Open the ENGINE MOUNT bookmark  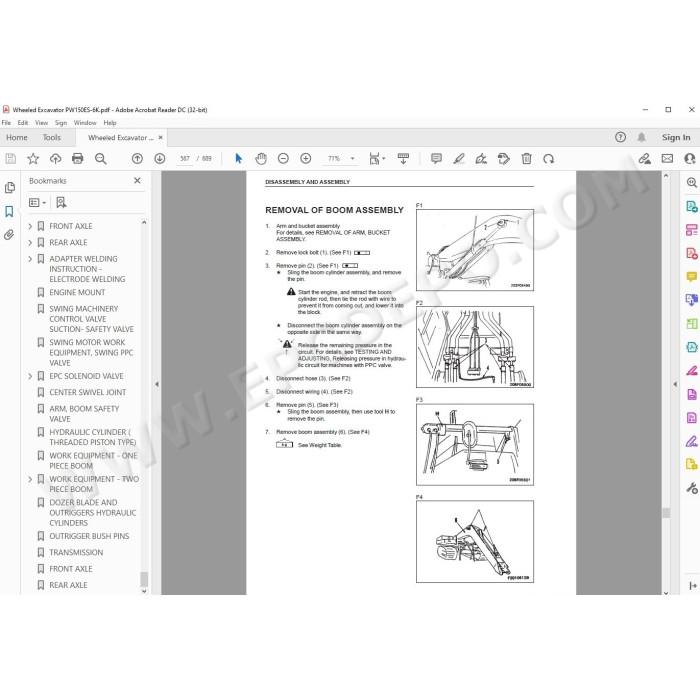[77, 292]
